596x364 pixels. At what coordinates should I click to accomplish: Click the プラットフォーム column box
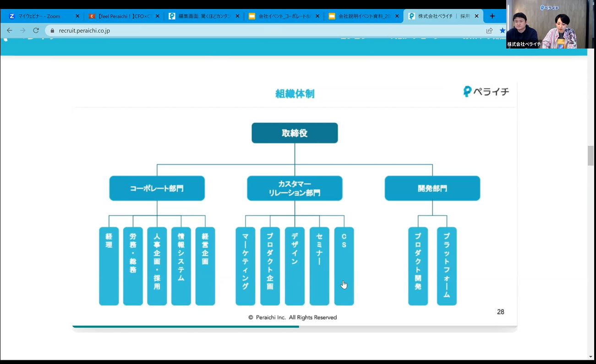point(447,266)
